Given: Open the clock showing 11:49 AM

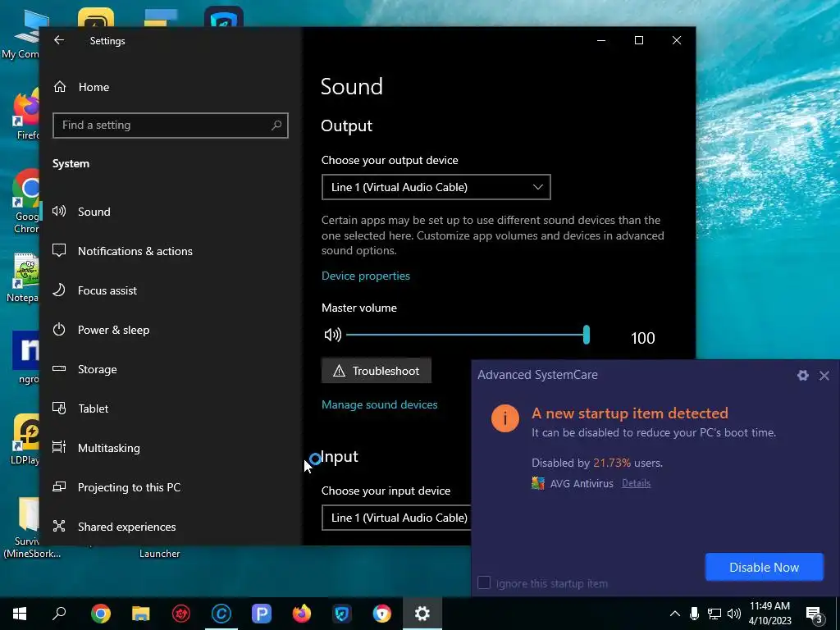Looking at the screenshot, I should tap(769, 614).
